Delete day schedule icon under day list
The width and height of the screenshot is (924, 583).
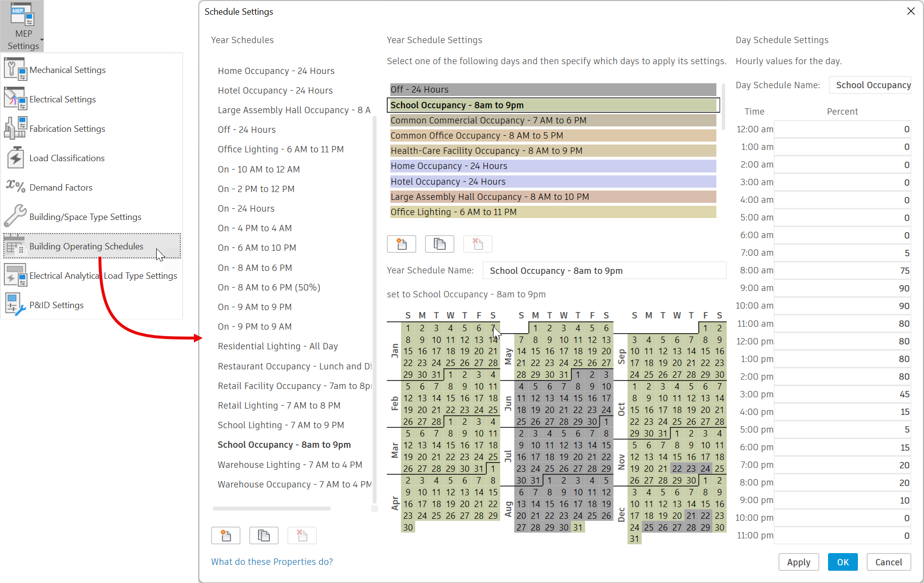(x=478, y=244)
